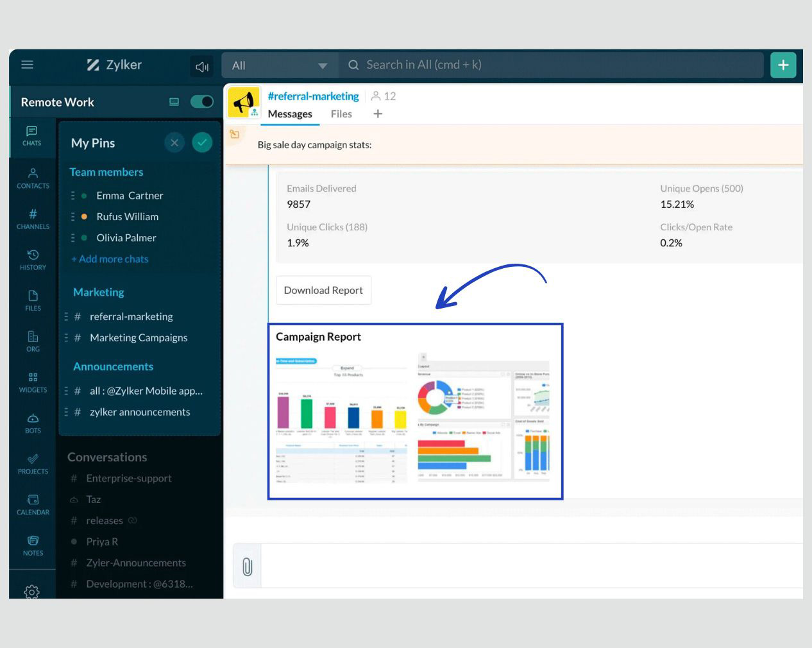Open the Marketing Campaigns pinned channel
812x648 pixels.
click(139, 338)
